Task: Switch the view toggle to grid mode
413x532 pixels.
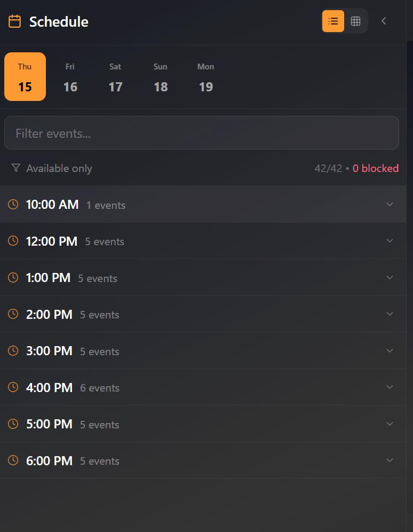Action: coord(356,21)
